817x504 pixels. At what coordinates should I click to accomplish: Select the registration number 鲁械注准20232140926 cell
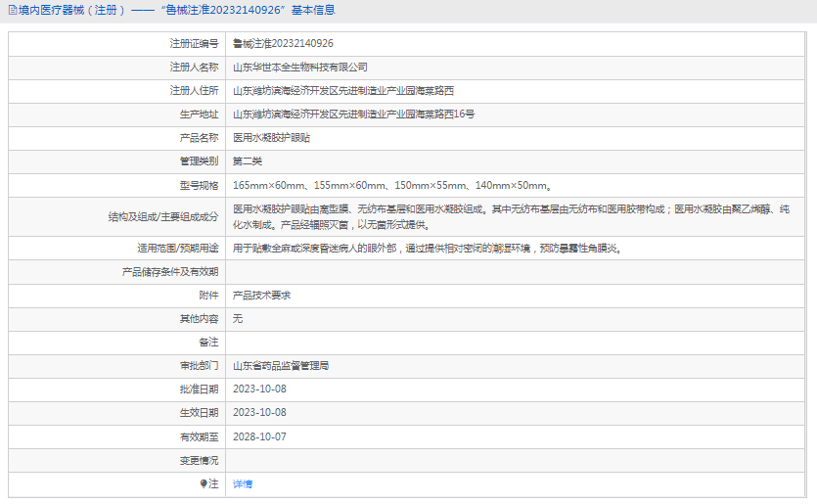tap(283, 44)
